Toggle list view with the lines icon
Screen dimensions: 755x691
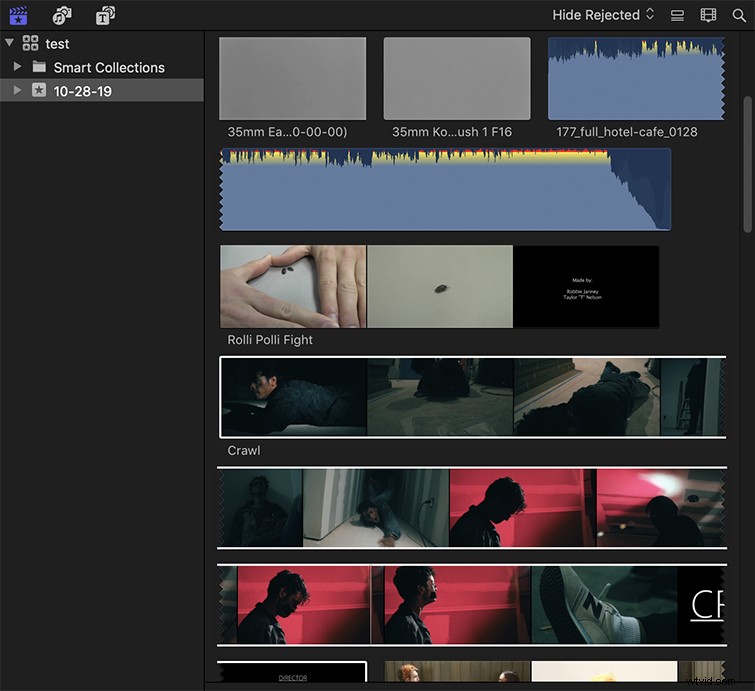pyautogui.click(x=677, y=15)
